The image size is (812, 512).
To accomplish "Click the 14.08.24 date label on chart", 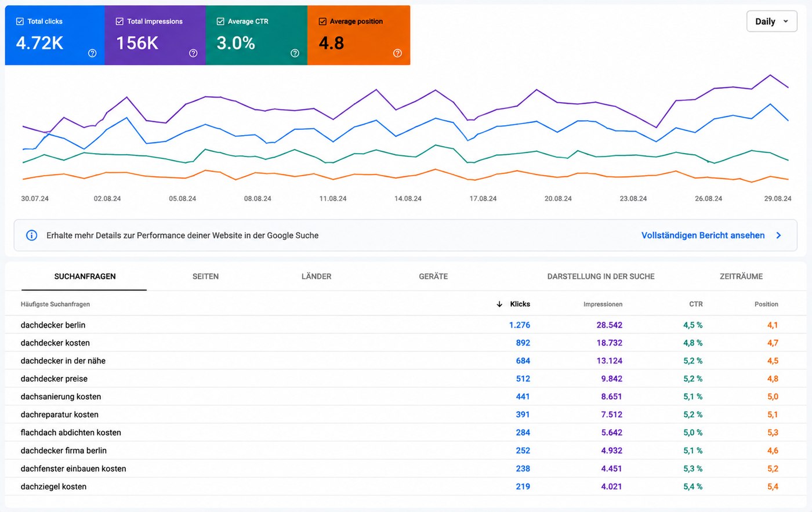I will tap(408, 199).
